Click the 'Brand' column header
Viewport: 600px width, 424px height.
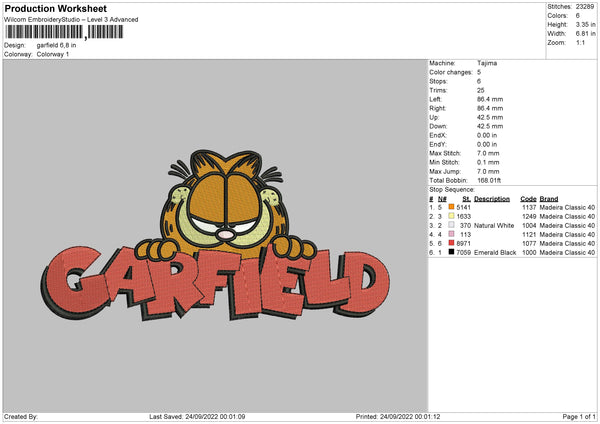click(x=549, y=199)
